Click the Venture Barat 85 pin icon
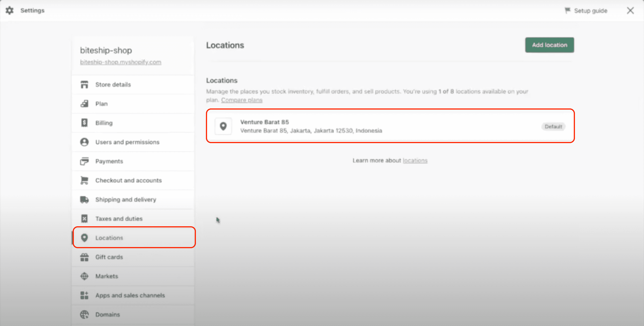The image size is (644, 326). click(223, 126)
